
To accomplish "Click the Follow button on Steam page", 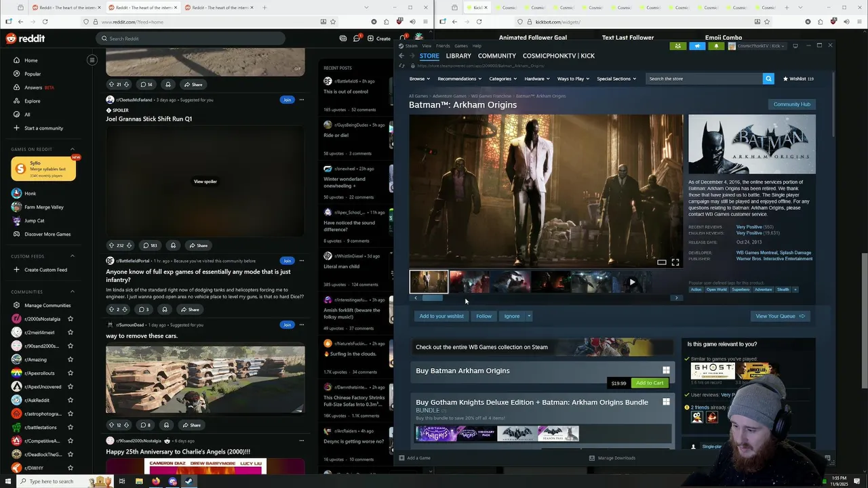I will tap(484, 316).
